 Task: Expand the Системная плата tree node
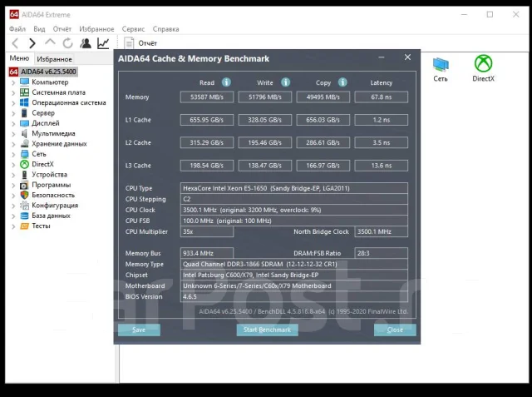point(13,92)
